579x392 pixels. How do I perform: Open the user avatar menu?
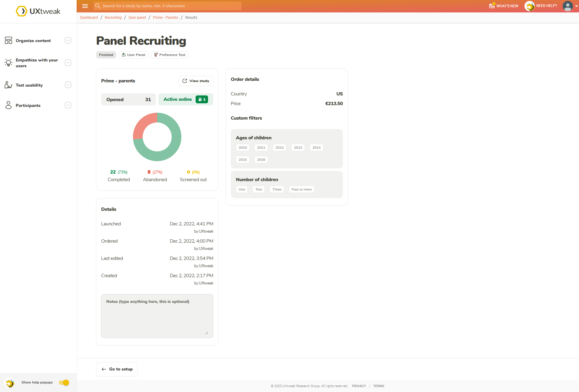[x=567, y=6]
